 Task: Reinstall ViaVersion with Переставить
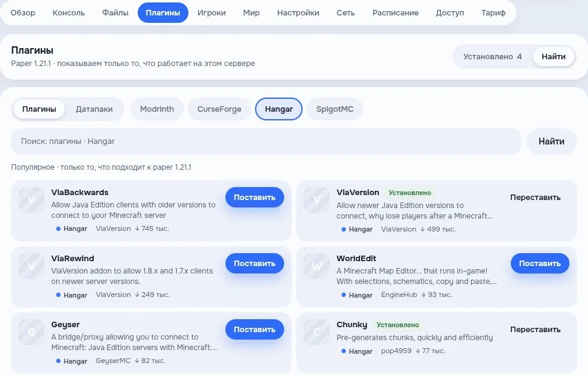pyautogui.click(x=535, y=197)
